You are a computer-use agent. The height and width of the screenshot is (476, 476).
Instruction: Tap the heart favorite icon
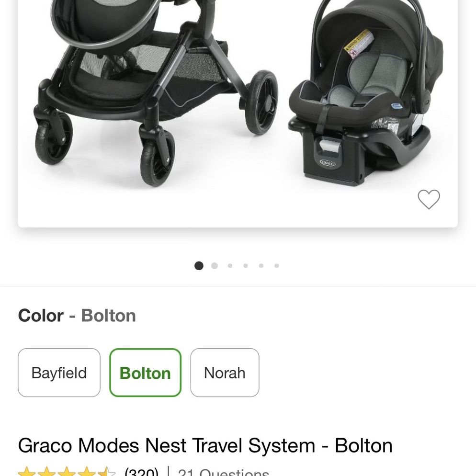[x=429, y=199]
